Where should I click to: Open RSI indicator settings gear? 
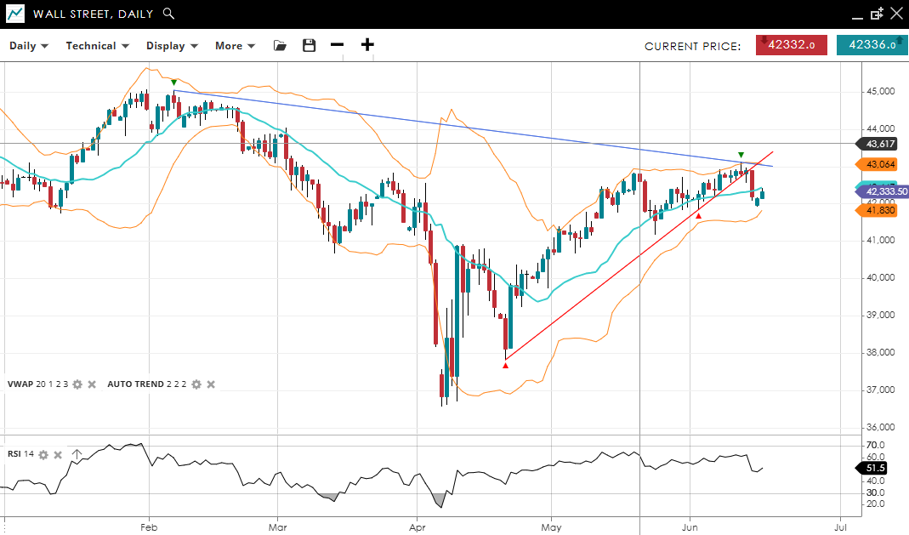pyautogui.click(x=43, y=455)
